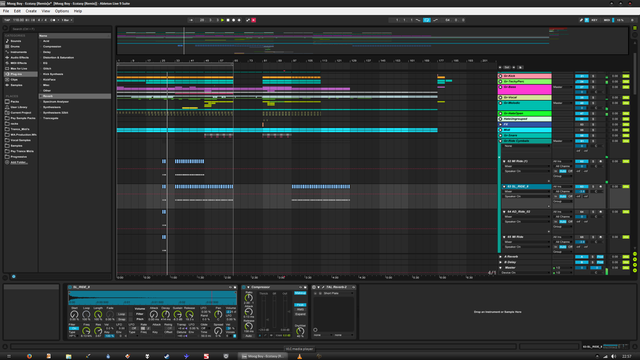This screenshot has width=640, height=360.
Task: Open the Simpler filter Type dropdown
Action: 74,336
